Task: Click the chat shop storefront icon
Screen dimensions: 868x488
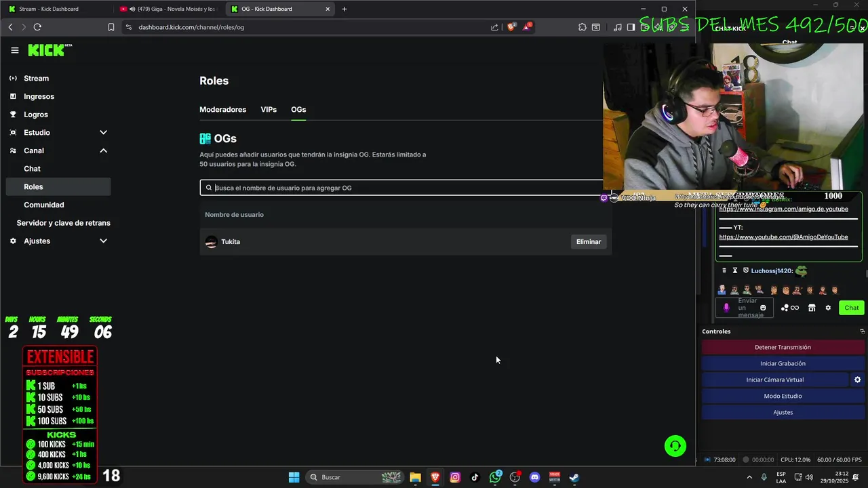Action: click(812, 308)
